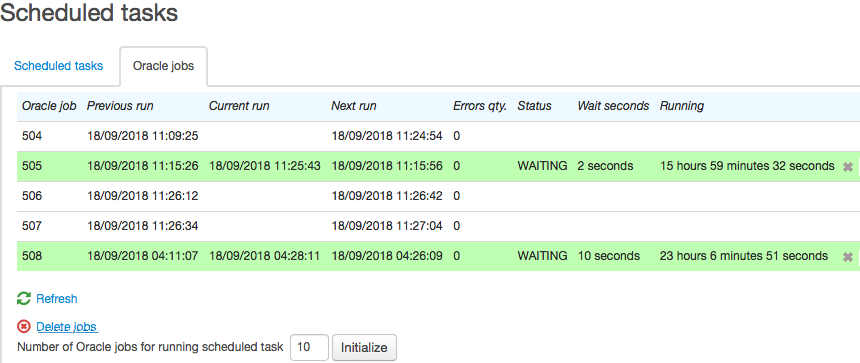Stop job 505 using its cross icon
The image size is (860, 363).
pos(847,167)
